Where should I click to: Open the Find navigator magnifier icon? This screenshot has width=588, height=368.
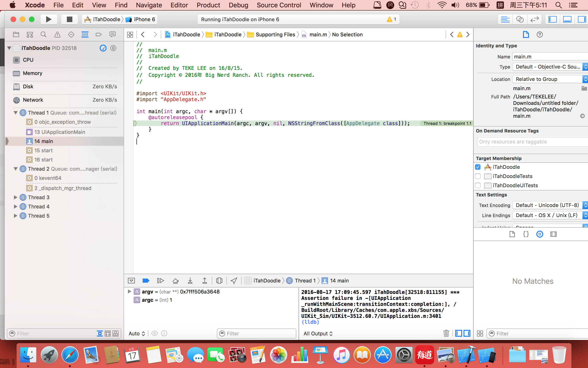click(x=43, y=34)
